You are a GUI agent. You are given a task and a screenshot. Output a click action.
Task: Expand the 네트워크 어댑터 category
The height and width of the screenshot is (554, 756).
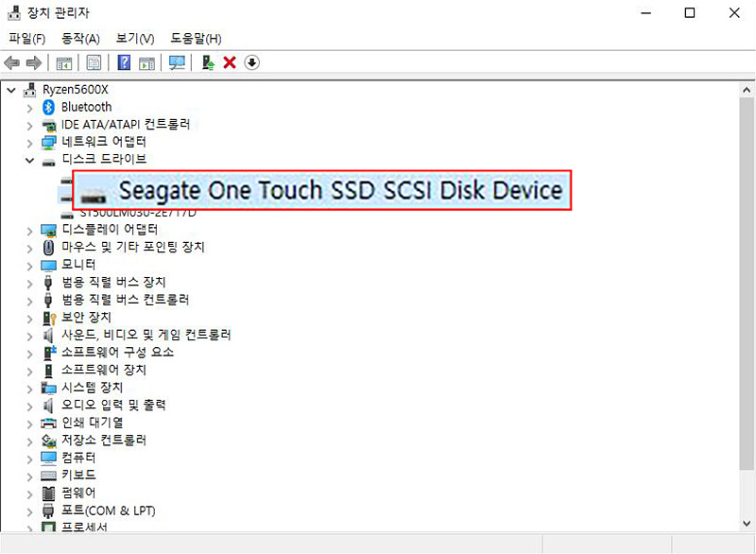pos(30,143)
